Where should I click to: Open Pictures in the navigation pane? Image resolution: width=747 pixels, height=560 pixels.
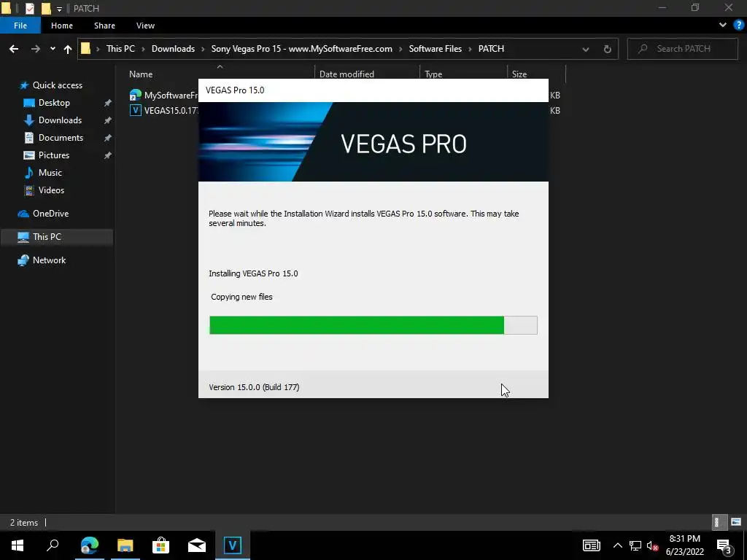click(x=53, y=155)
